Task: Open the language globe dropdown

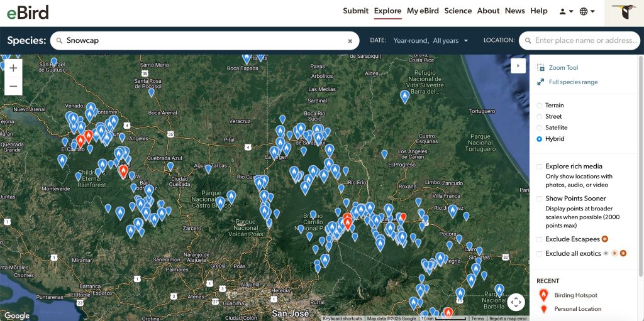Action: [x=587, y=11]
